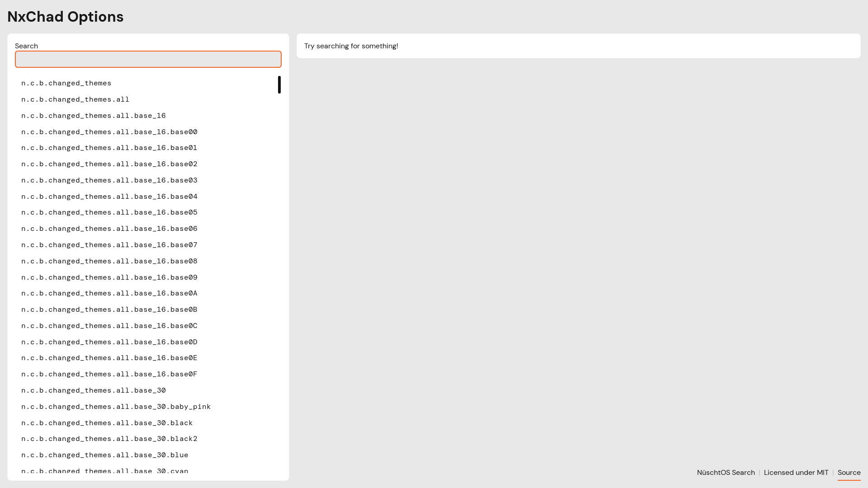Image resolution: width=868 pixels, height=488 pixels.
Task: Select the base_16.base0E option
Action: point(146,358)
